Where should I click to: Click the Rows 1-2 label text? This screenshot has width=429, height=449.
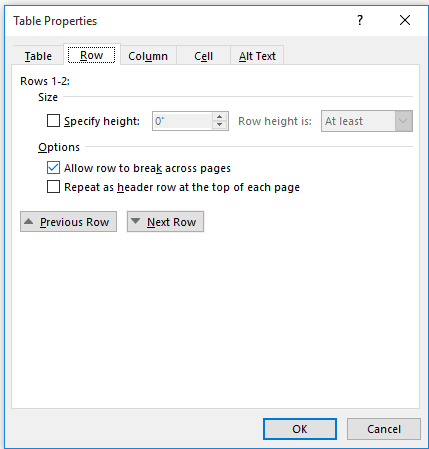coord(45,81)
